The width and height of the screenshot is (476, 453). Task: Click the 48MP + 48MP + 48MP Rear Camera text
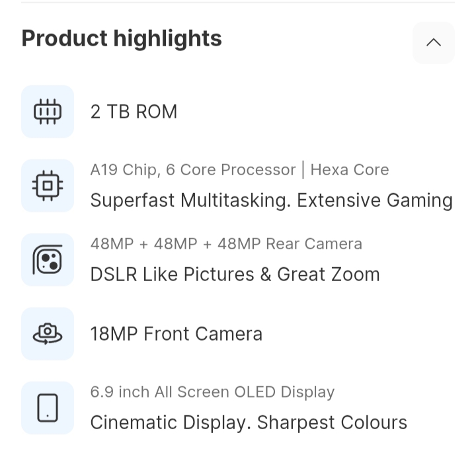click(x=226, y=244)
